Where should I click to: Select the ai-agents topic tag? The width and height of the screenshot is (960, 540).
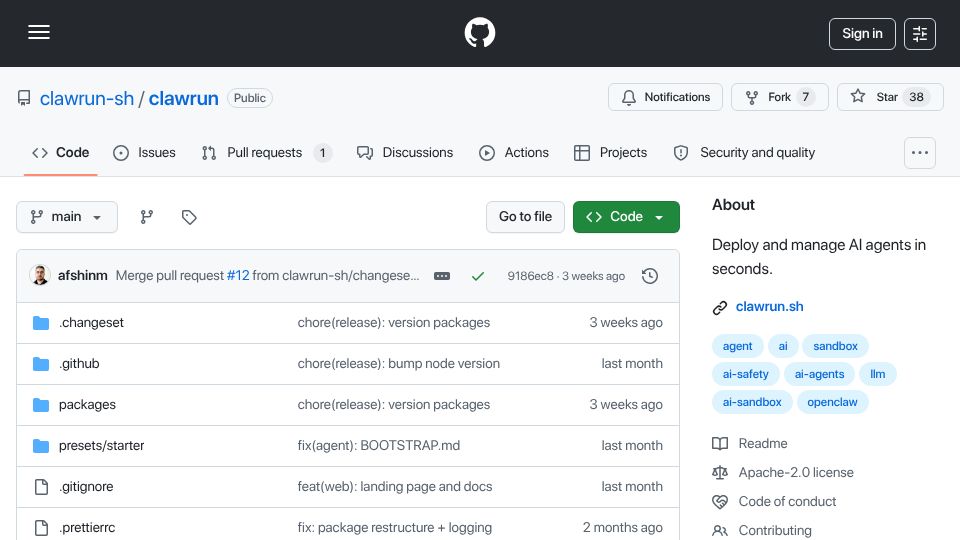click(819, 374)
